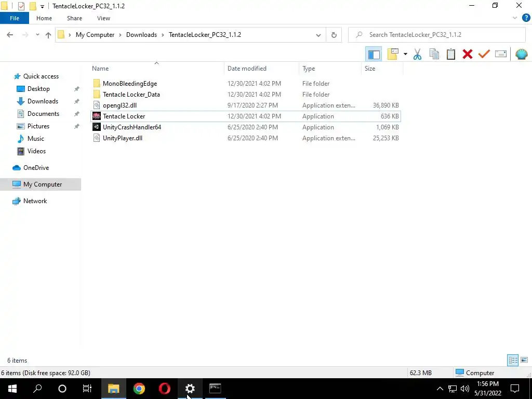This screenshot has width=532, height=399.
Task: Open Cortana circle on the taskbar
Action: point(62,389)
